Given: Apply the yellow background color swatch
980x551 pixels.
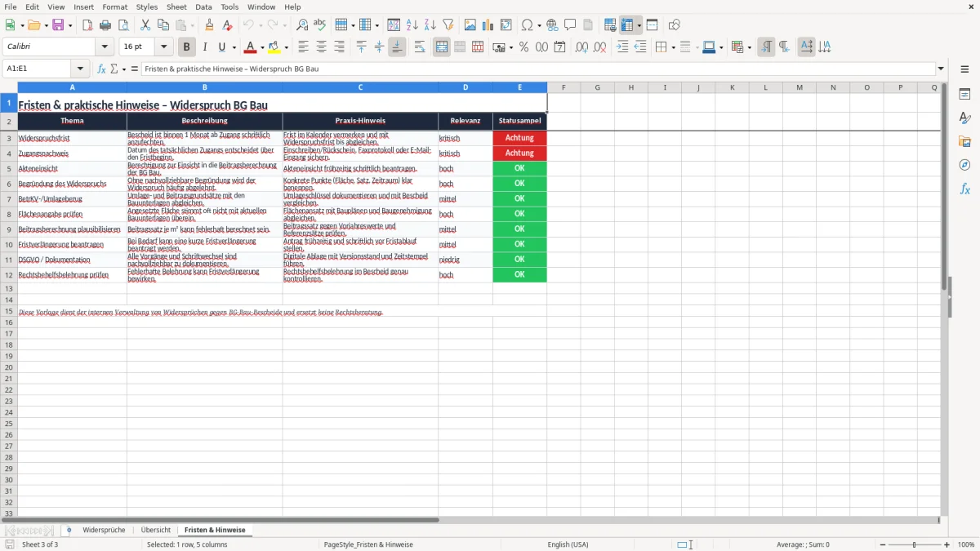Looking at the screenshot, I should tap(274, 47).
